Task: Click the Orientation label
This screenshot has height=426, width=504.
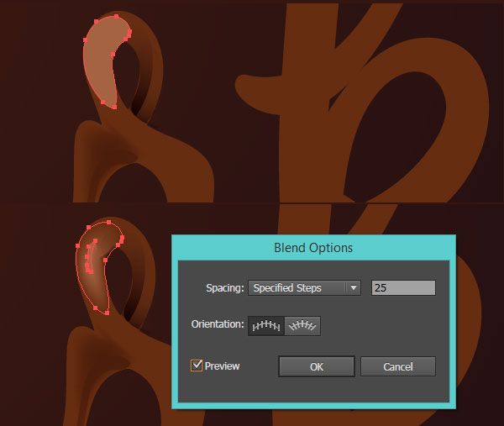Action: [218, 324]
